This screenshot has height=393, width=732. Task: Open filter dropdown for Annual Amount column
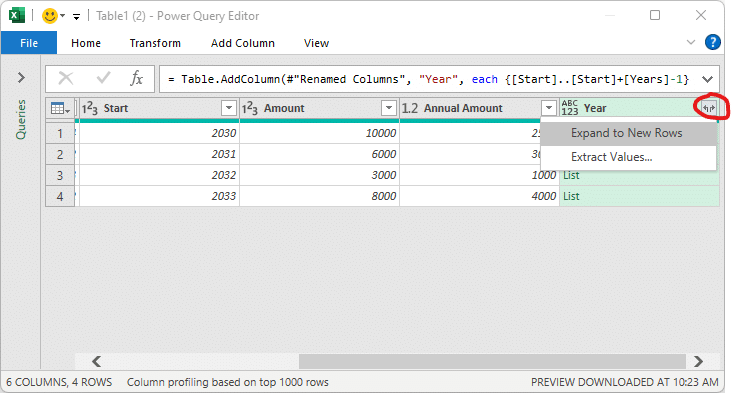tap(549, 108)
